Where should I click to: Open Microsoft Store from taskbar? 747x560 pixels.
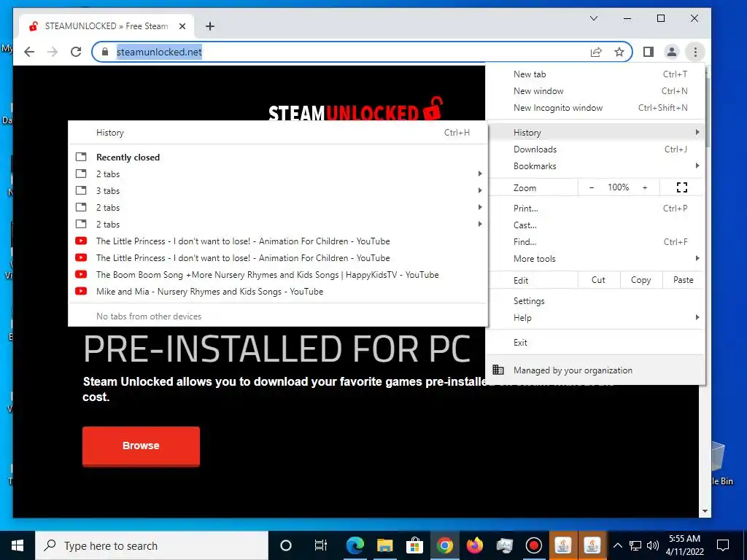click(x=414, y=545)
